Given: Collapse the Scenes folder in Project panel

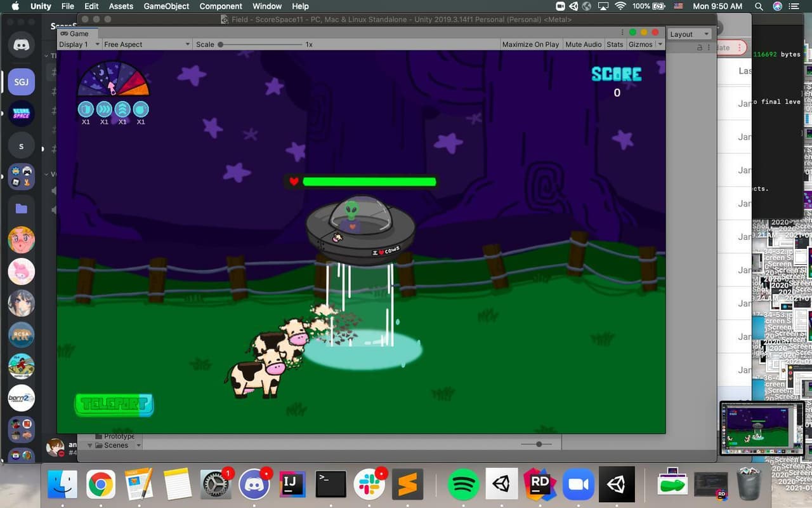Looking at the screenshot, I should pyautogui.click(x=90, y=445).
